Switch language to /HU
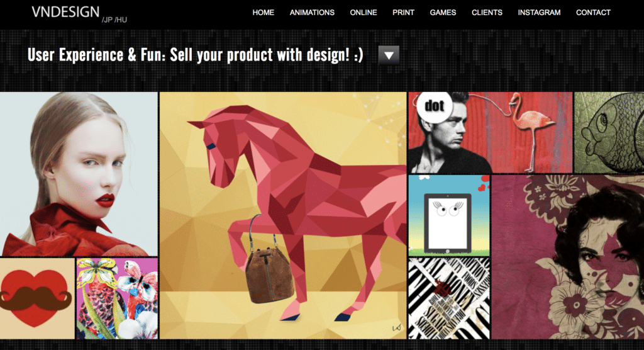 (121, 20)
